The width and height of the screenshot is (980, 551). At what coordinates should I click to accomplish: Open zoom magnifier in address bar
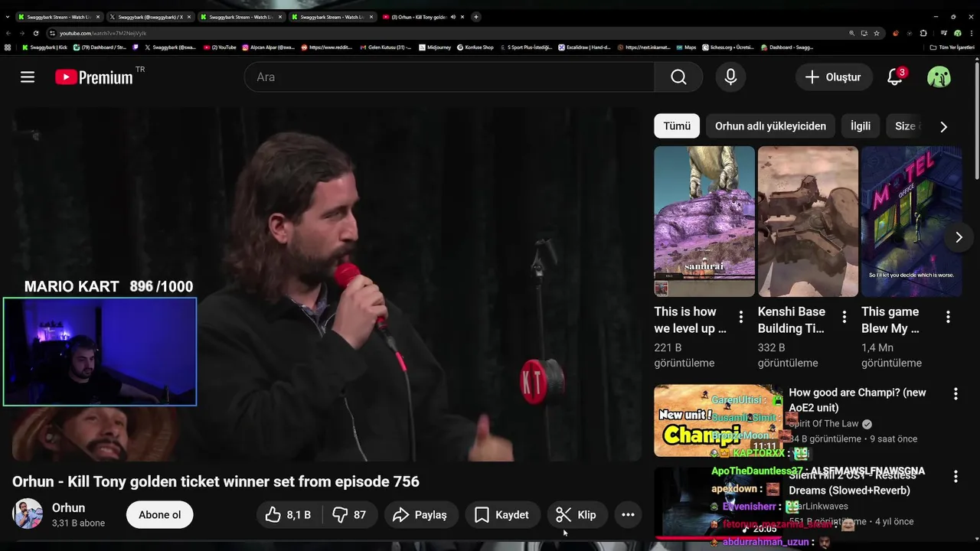852,33
